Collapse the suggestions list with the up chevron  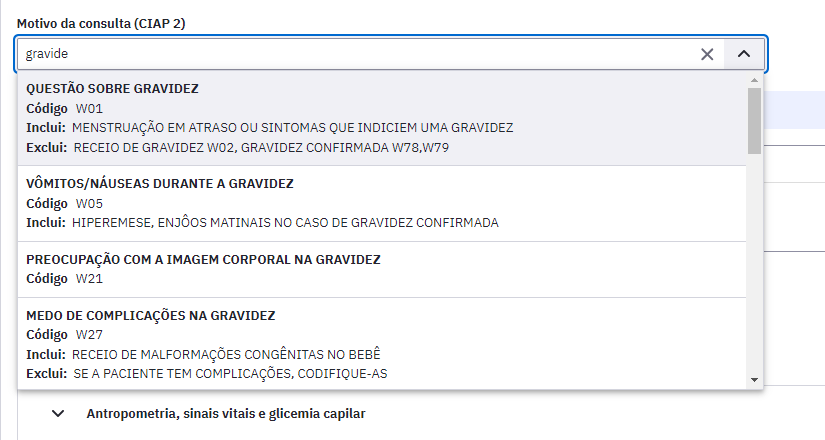743,54
